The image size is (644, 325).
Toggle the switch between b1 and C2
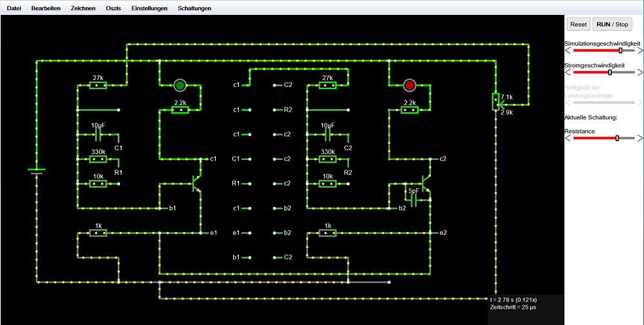tap(262, 257)
